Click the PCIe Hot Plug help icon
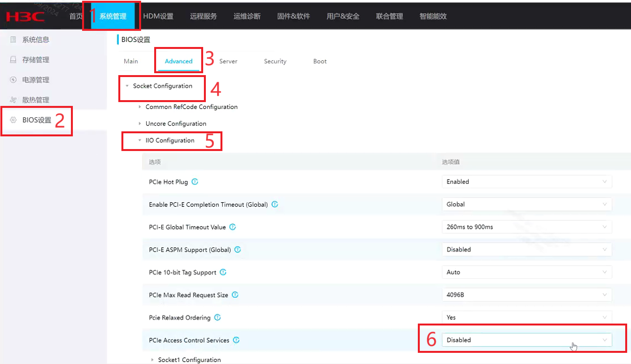The width and height of the screenshot is (631, 364). tap(195, 181)
